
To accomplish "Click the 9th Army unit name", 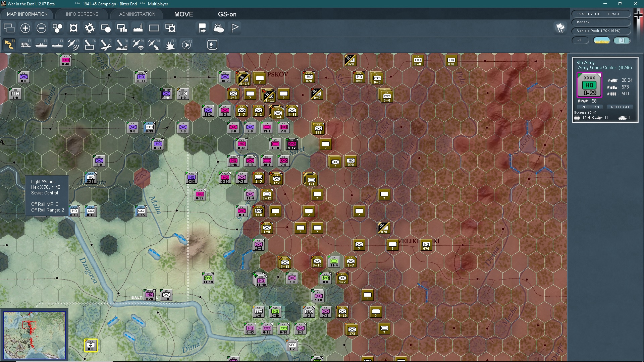I will (585, 62).
